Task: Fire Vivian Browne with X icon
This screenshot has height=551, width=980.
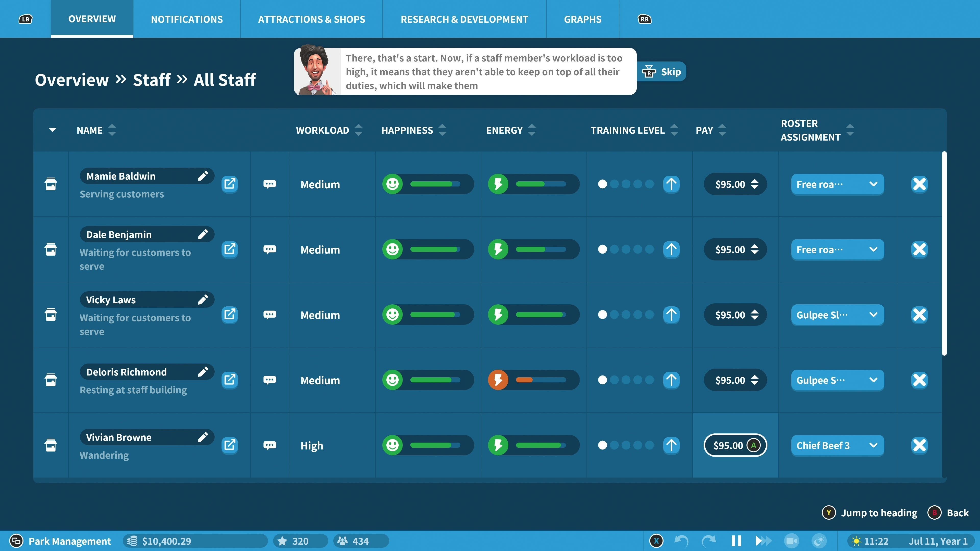Action: coord(919,445)
